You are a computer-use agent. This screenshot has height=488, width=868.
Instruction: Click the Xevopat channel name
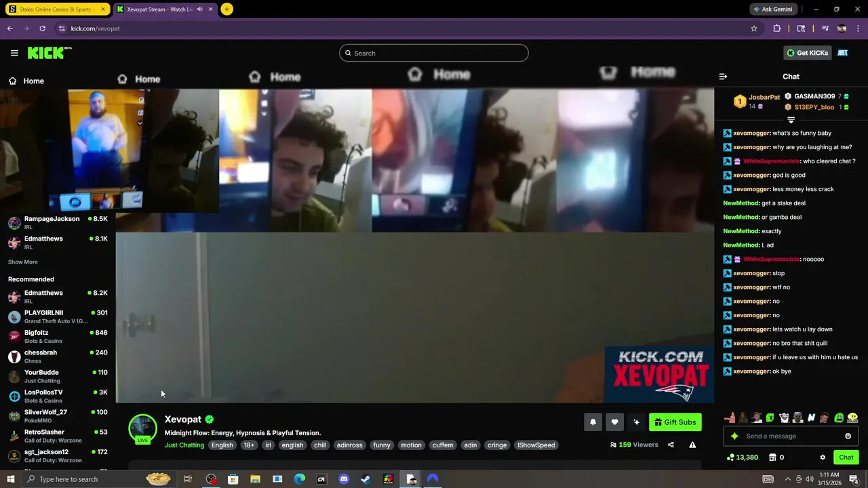coord(182,420)
